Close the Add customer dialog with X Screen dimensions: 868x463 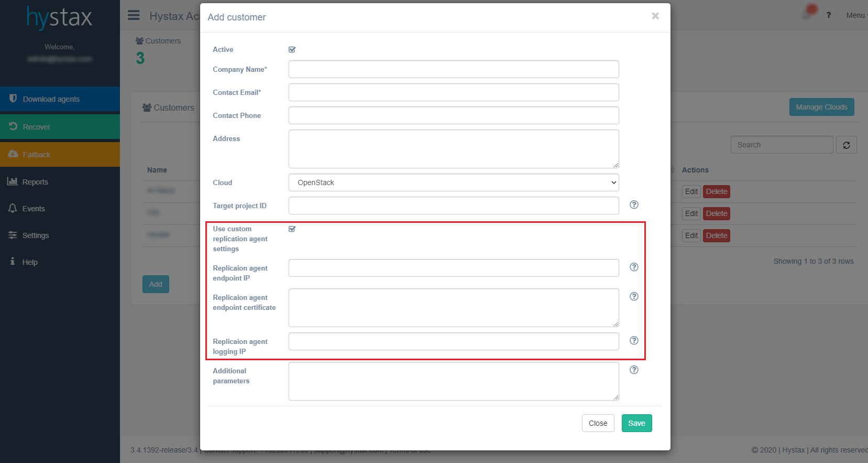click(x=655, y=16)
